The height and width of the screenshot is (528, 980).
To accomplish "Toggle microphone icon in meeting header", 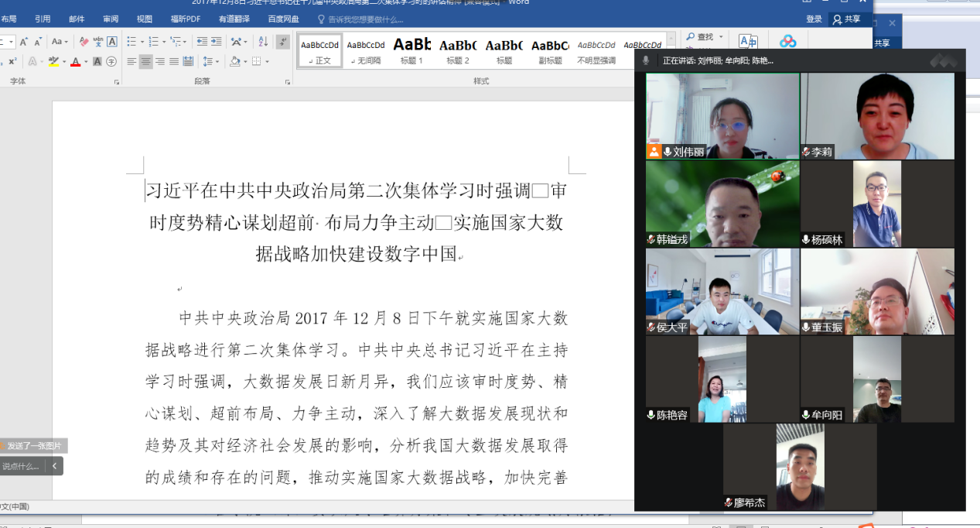I will point(646,60).
